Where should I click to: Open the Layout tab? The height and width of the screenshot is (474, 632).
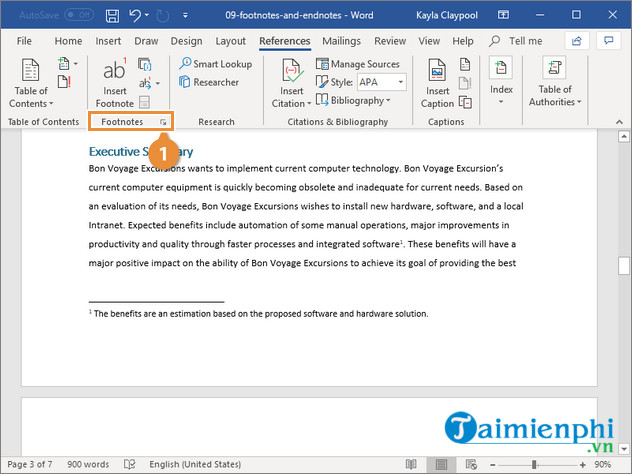pyautogui.click(x=231, y=41)
